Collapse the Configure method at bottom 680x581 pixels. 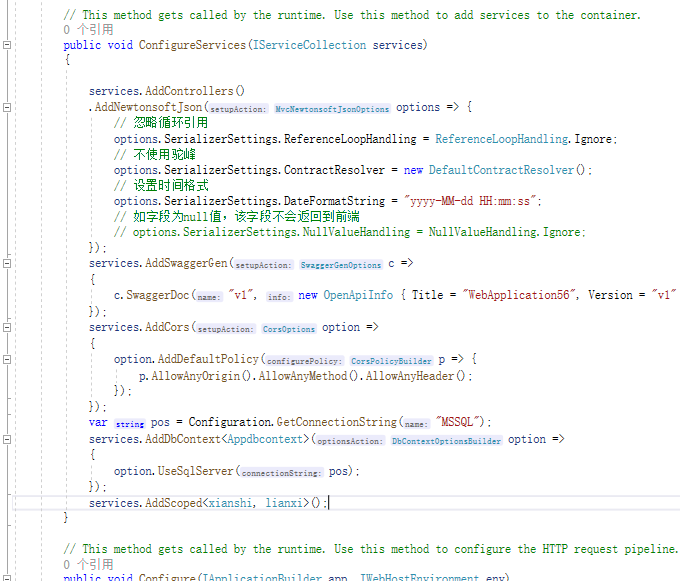point(7,578)
